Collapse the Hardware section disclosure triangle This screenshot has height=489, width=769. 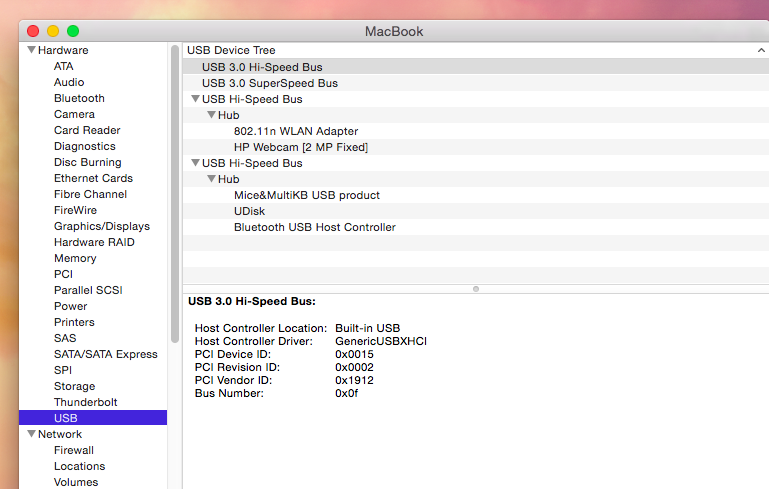point(32,50)
